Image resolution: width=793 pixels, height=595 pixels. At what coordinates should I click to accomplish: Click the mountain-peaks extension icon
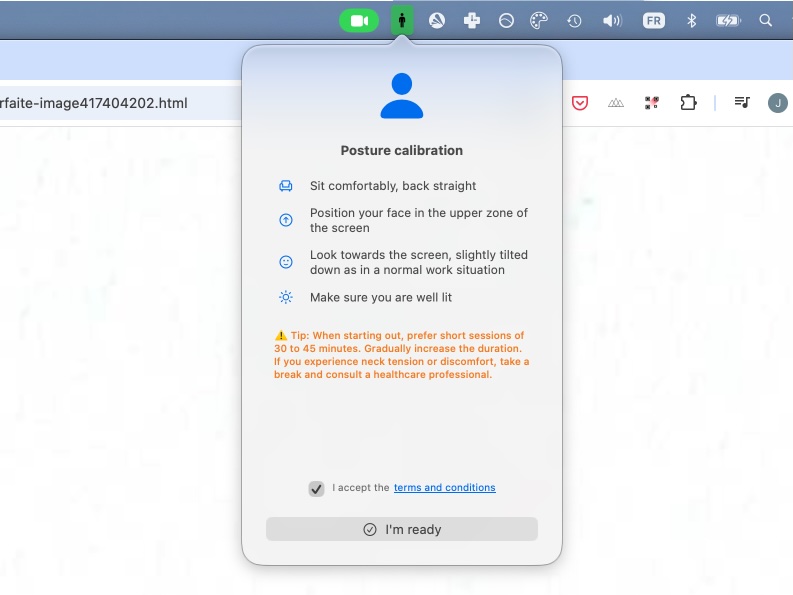[x=615, y=103]
